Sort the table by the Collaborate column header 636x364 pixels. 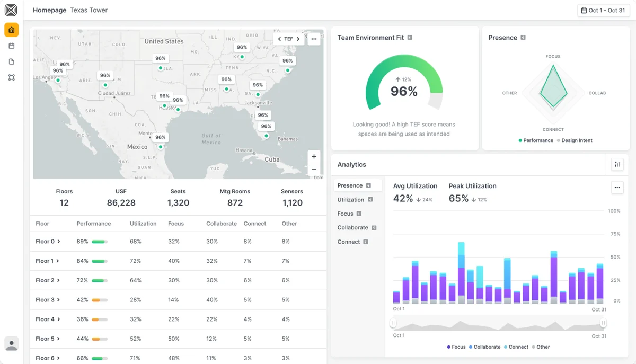(222, 224)
